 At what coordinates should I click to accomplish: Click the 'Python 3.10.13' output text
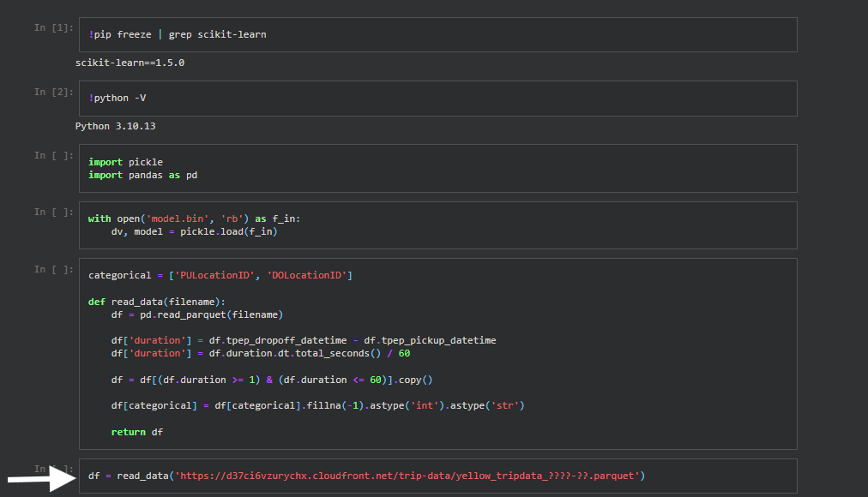point(115,126)
